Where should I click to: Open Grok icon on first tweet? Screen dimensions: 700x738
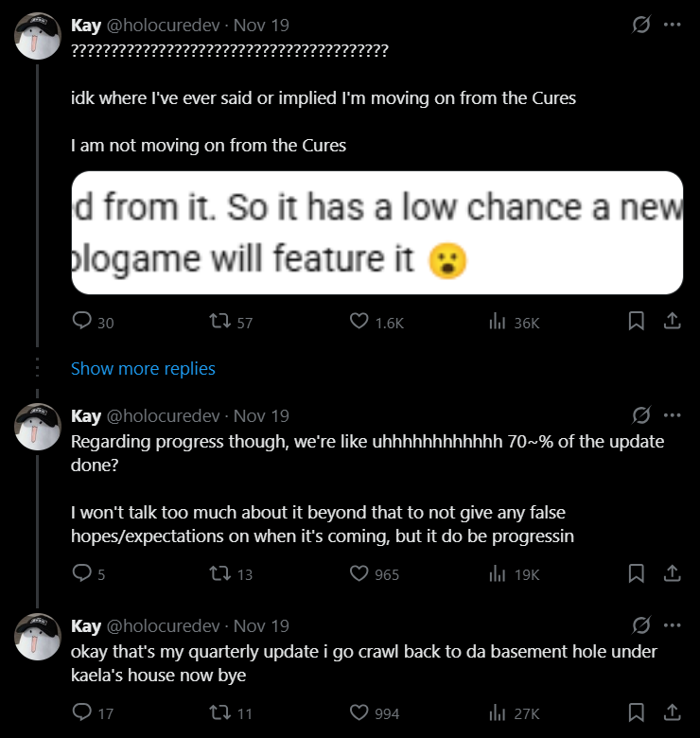click(x=641, y=26)
